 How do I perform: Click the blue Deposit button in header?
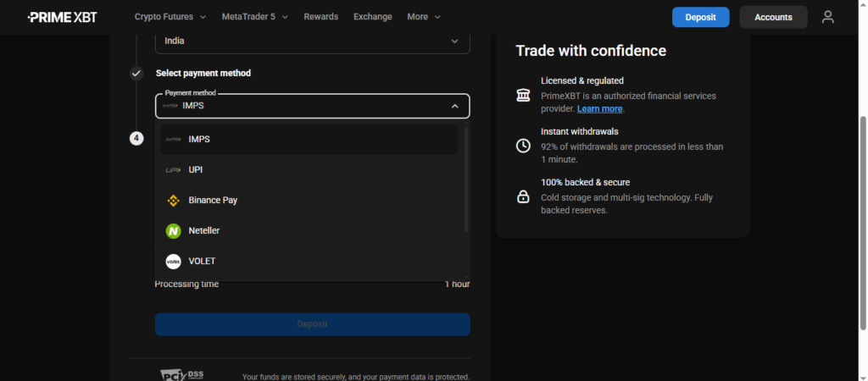(x=700, y=17)
